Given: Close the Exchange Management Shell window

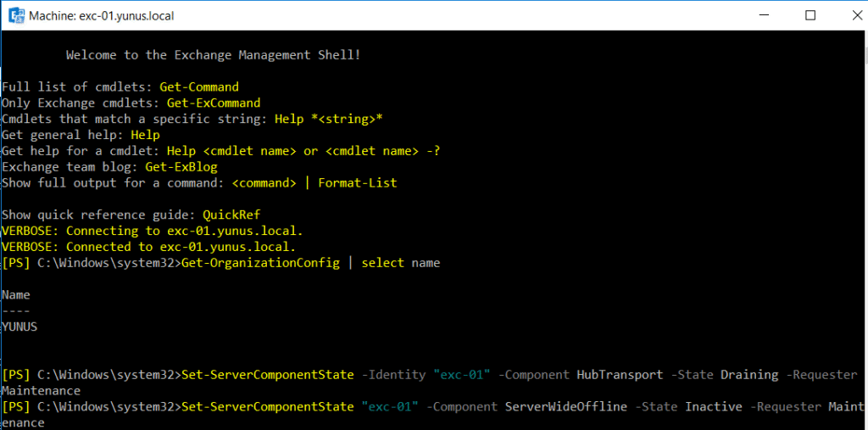Looking at the screenshot, I should (849, 15).
